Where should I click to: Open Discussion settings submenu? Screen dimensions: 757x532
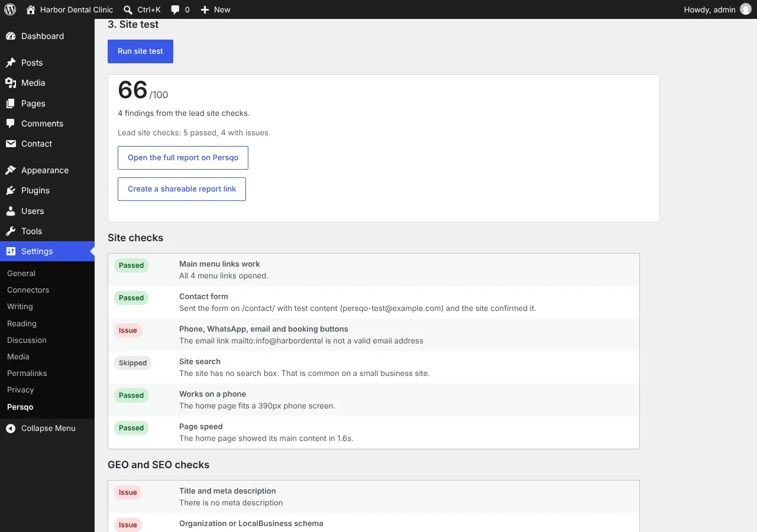point(27,340)
